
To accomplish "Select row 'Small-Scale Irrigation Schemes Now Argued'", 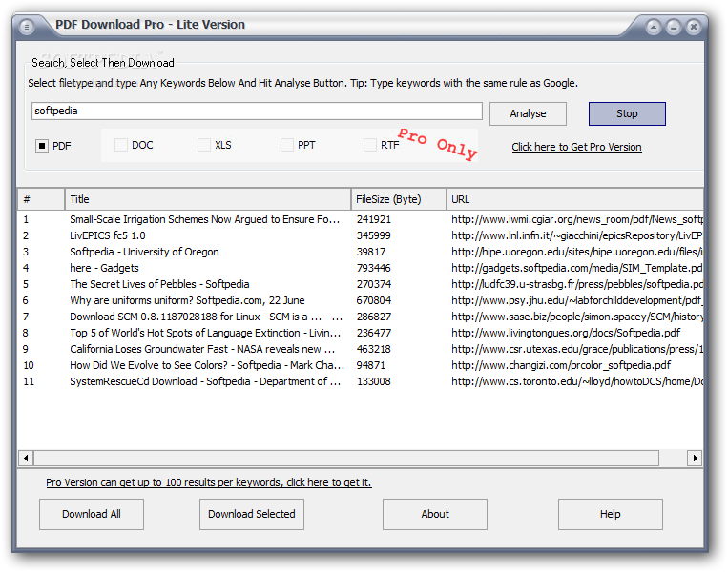I will click(361, 219).
